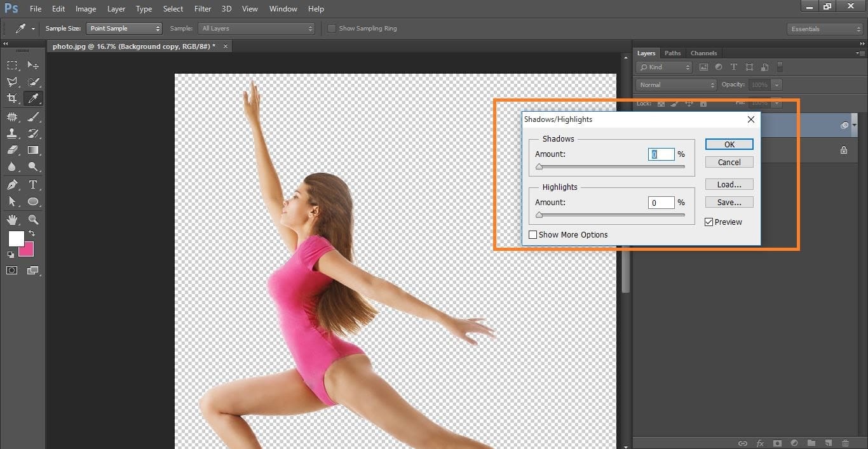Viewport: 868px width, 449px height.
Task: Tick the Show Sampling Ring checkbox
Action: 332,29
